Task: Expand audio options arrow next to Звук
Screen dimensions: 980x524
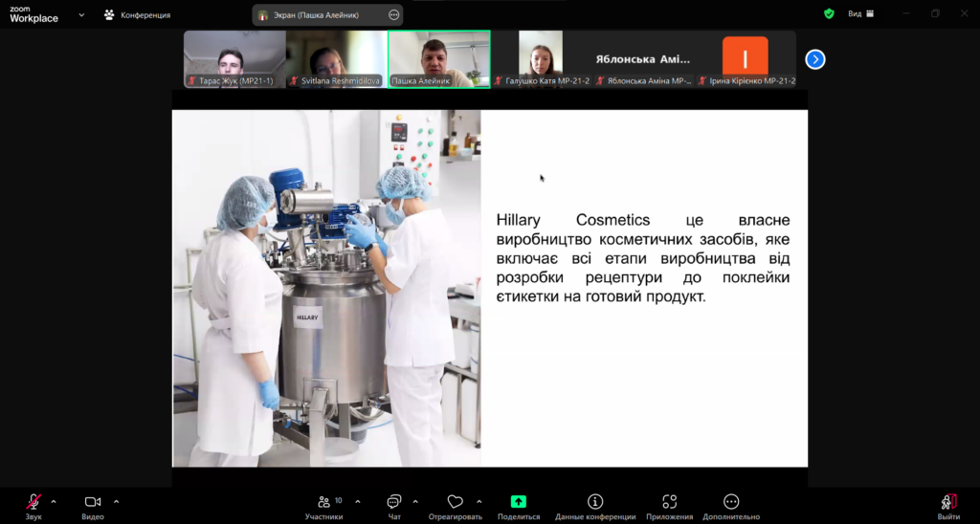Action: click(54, 501)
